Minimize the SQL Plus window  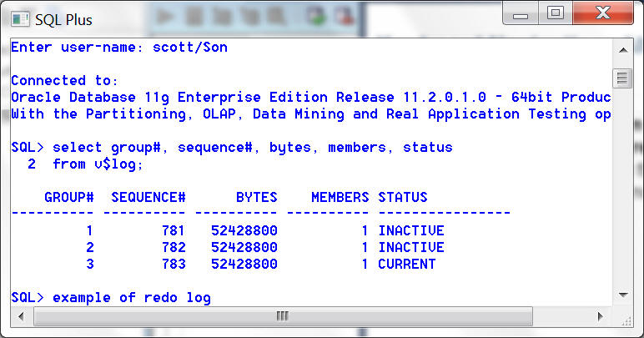click(x=520, y=13)
